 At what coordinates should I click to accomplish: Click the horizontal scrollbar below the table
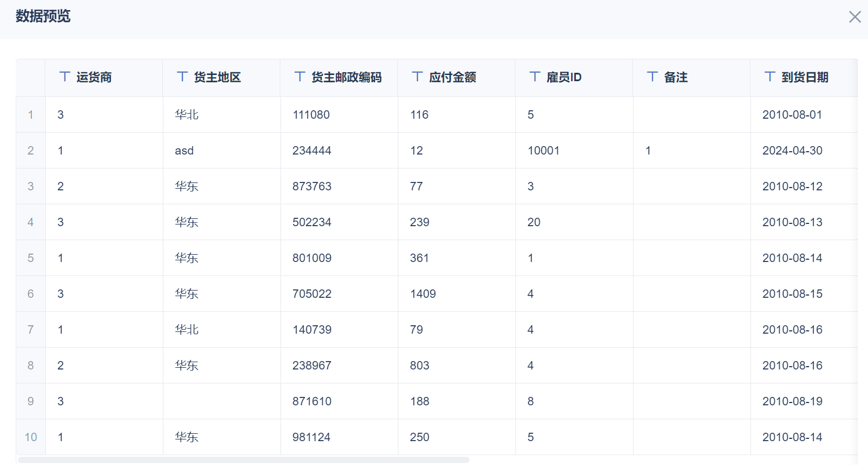(243, 460)
